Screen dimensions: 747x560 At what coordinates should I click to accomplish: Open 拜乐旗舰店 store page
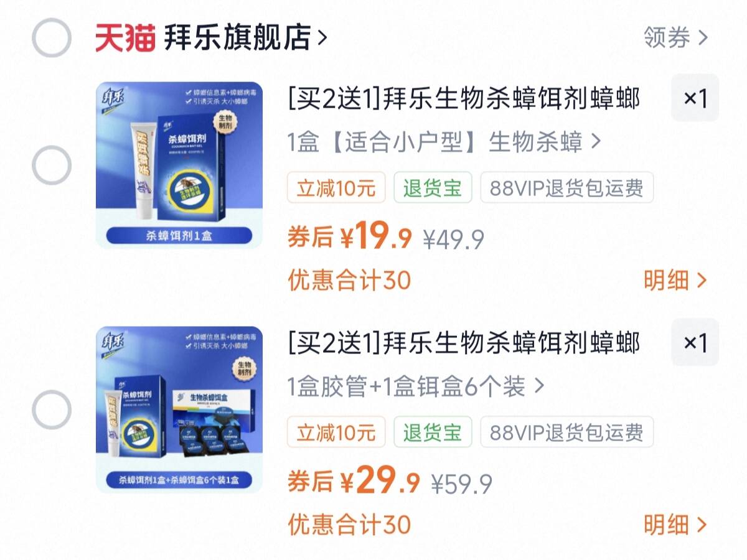245,38
